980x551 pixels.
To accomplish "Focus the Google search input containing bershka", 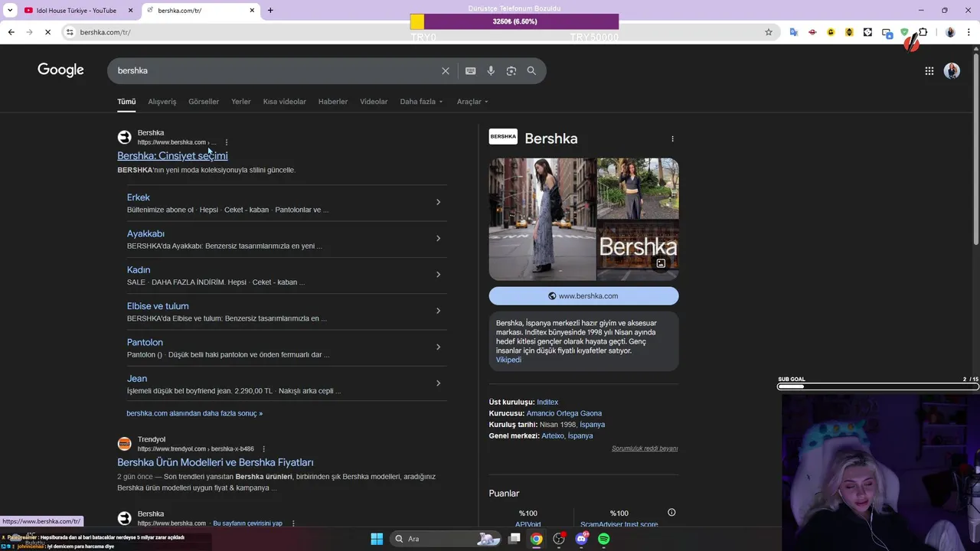I will pyautogui.click(x=276, y=70).
